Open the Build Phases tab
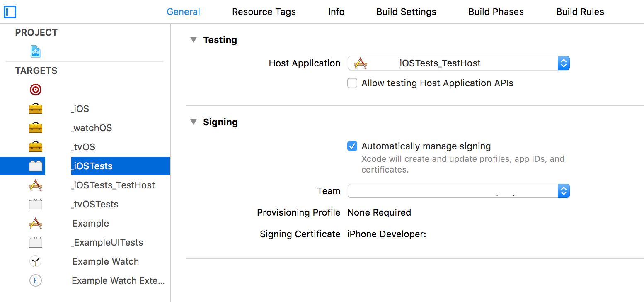This screenshot has width=644, height=302. (x=496, y=12)
